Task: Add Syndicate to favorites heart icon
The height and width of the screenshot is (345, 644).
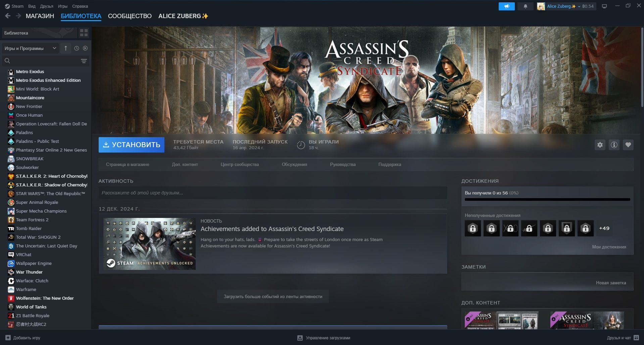Action: 628,145
